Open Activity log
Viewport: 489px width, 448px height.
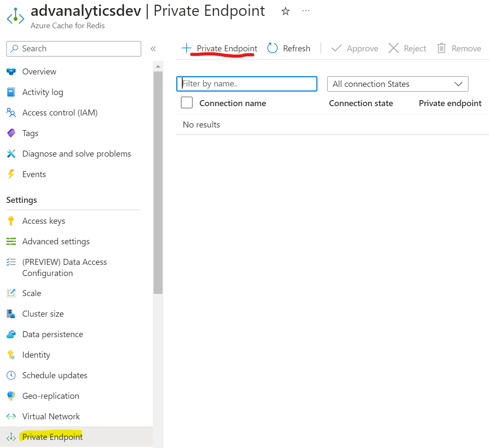(43, 92)
